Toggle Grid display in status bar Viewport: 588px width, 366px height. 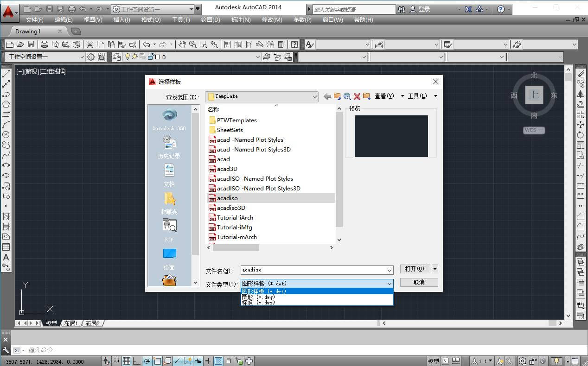[x=126, y=361]
